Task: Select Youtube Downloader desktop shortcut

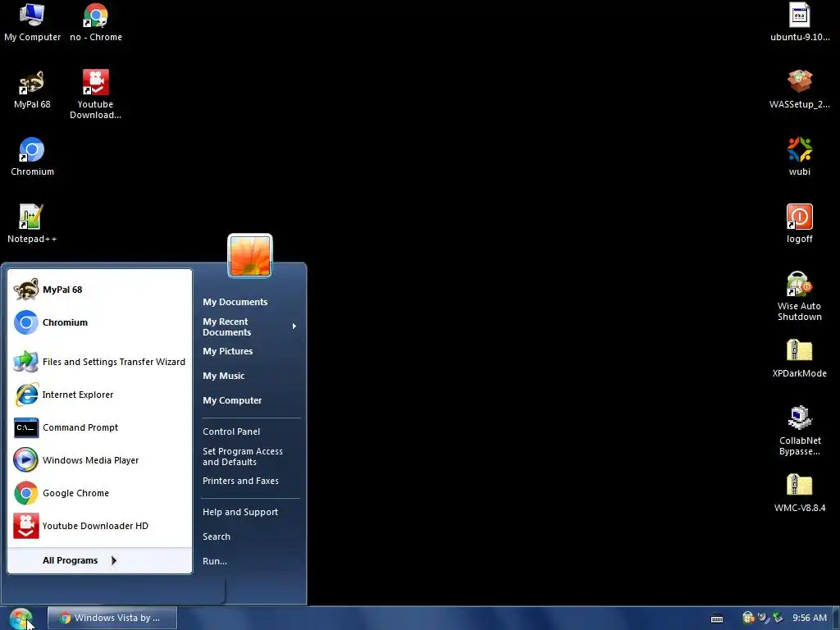Action: [95, 94]
